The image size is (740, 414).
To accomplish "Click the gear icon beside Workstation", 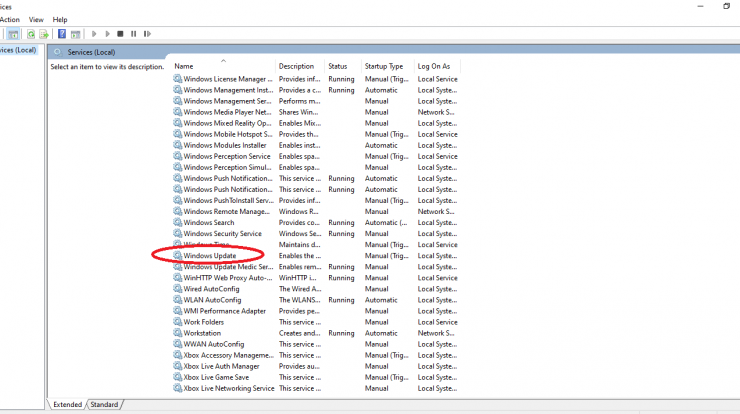I will pyautogui.click(x=177, y=333).
